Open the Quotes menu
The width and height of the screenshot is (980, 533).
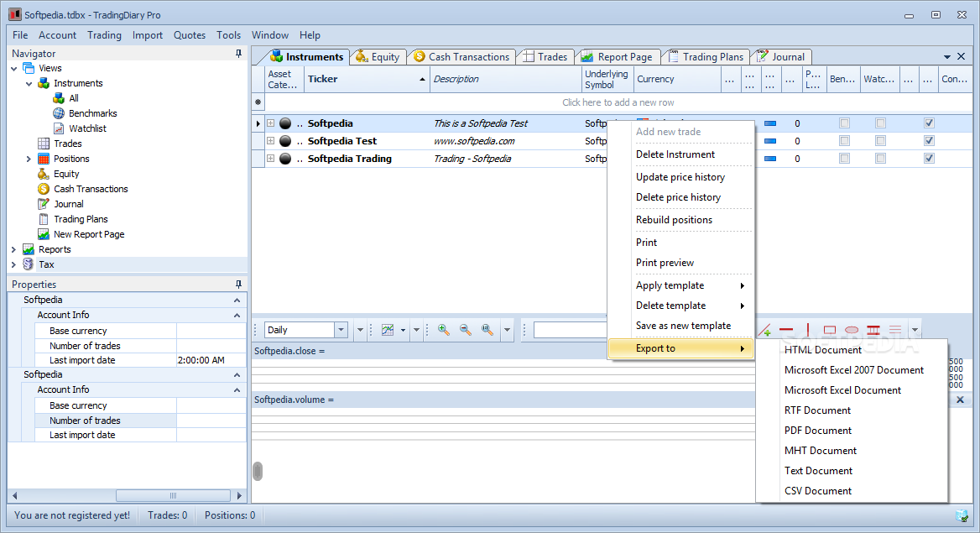pos(190,35)
